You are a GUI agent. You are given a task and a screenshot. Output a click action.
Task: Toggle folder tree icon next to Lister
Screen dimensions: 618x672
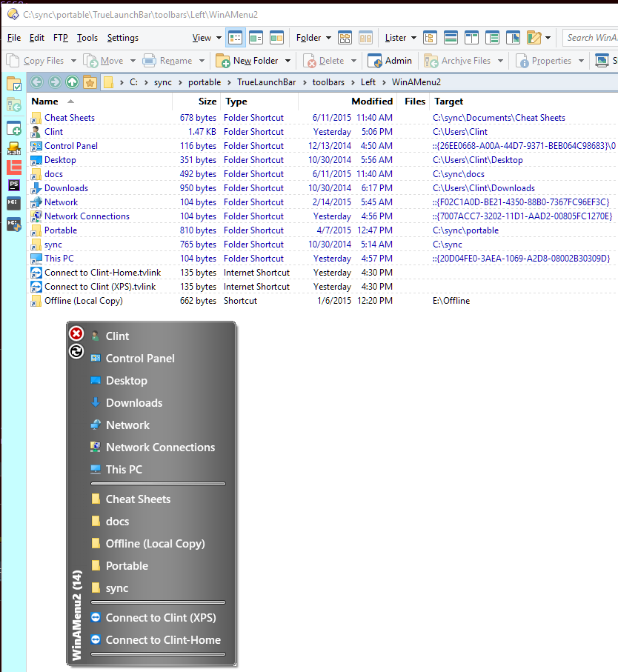coord(429,38)
